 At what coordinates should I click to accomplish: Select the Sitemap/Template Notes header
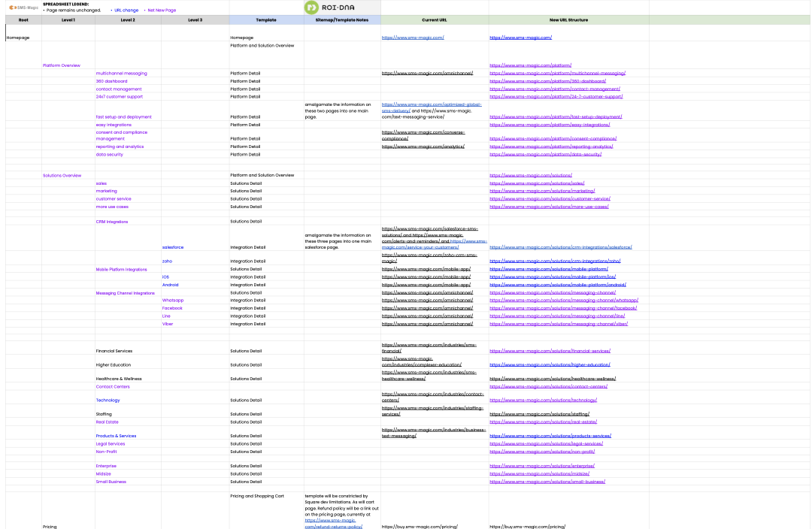coord(342,20)
